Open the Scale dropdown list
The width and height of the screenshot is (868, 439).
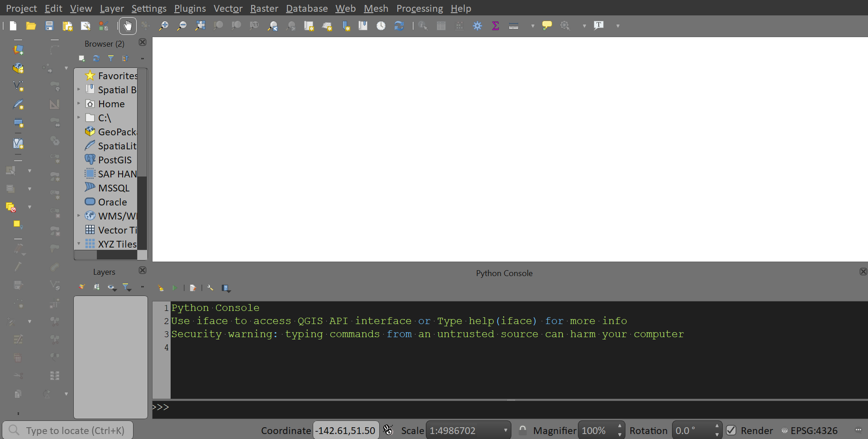(x=505, y=430)
